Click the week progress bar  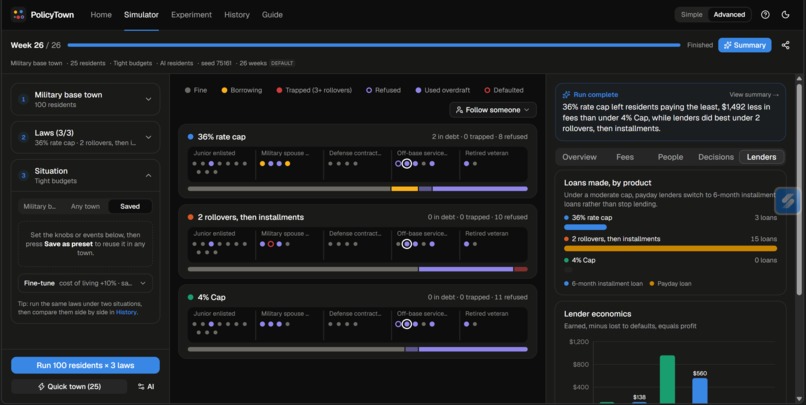click(374, 45)
